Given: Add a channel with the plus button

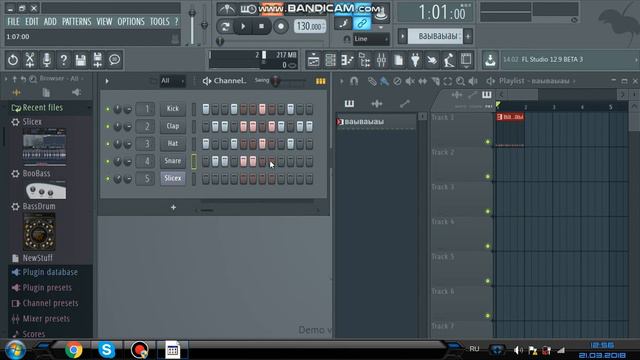Looking at the screenshot, I should [173, 208].
